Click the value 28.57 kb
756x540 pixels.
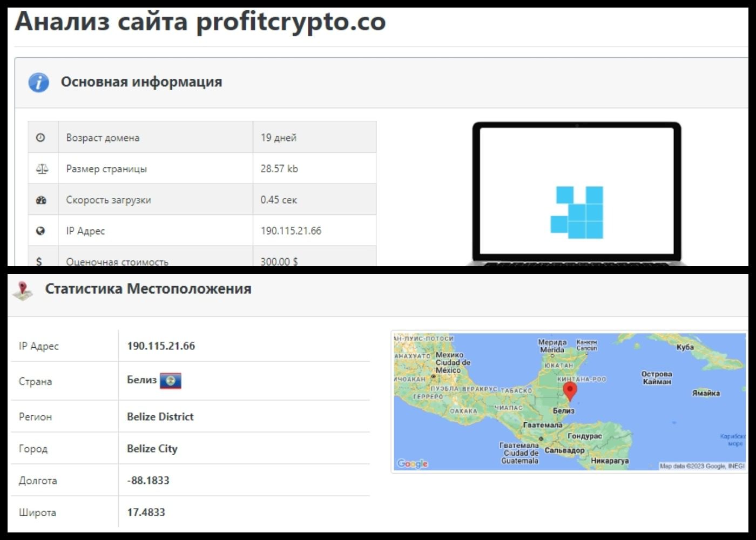(279, 168)
